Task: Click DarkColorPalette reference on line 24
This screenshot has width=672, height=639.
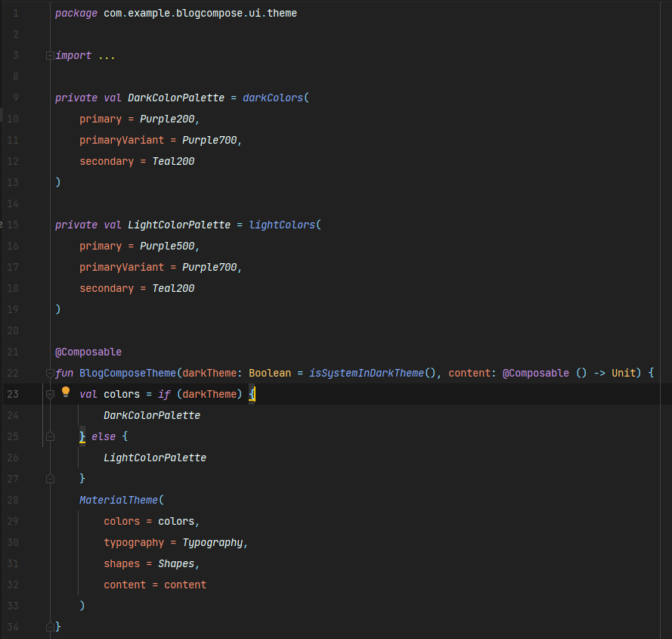Action: tap(152, 416)
